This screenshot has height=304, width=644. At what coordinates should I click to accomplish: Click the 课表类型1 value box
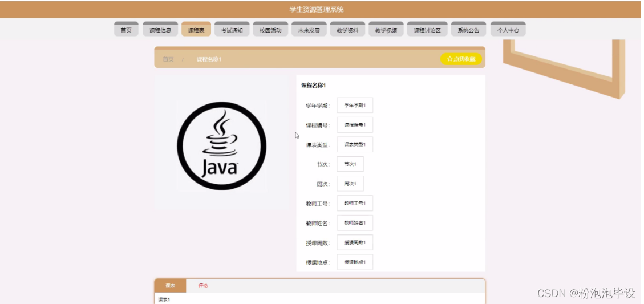click(x=355, y=145)
